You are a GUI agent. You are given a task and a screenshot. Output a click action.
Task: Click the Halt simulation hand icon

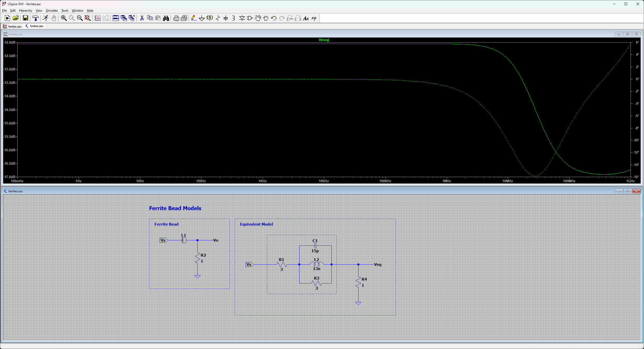pos(54,18)
